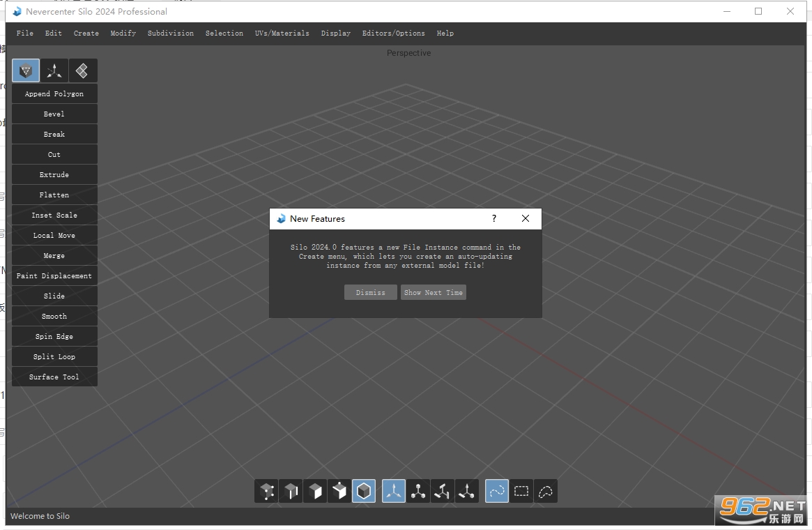The image size is (812, 530).
Task: Open the File menu
Action: [25, 33]
